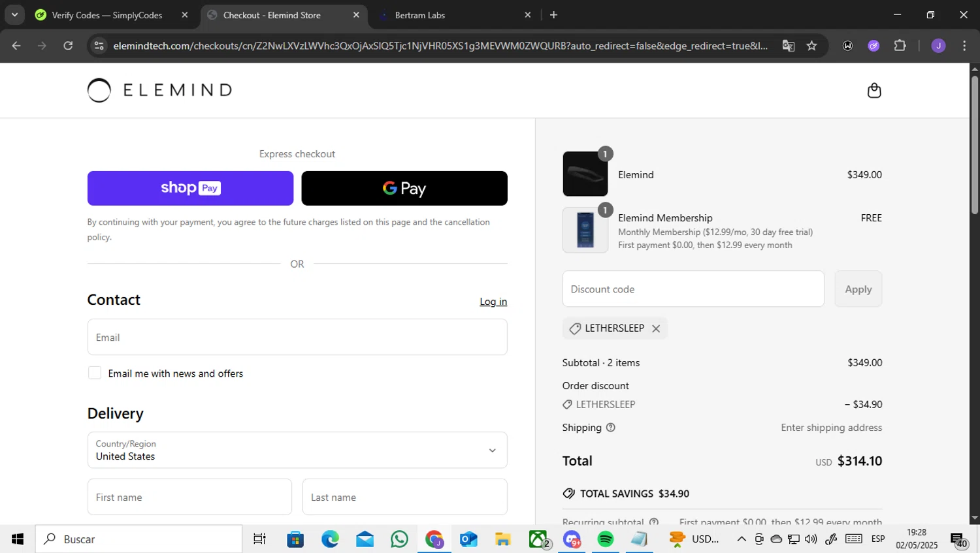Open the tab search dropdown arrow
This screenshot has width=980, height=553.
(x=14, y=14)
